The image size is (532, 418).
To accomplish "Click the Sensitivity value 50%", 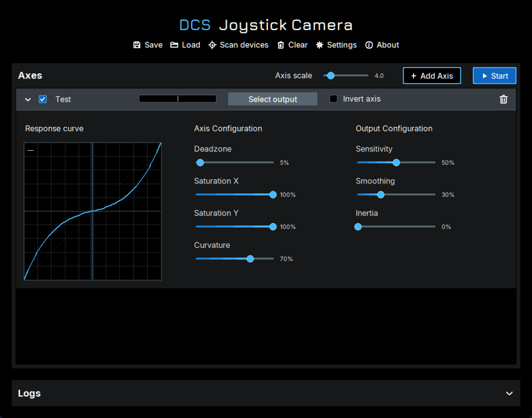I will (448, 163).
